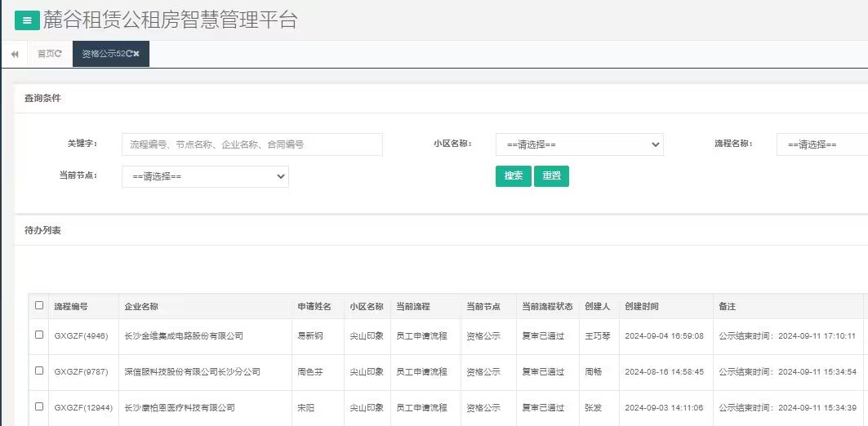This screenshot has height=426, width=868.
Task: Click the 流程编号 column header
Action: [x=71, y=307]
